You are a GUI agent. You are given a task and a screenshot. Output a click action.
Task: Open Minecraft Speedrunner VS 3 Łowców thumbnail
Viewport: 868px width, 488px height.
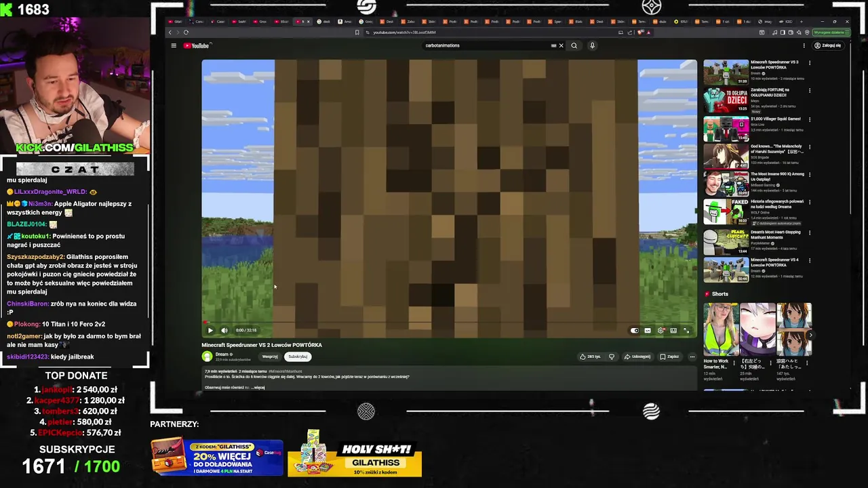pos(726,72)
